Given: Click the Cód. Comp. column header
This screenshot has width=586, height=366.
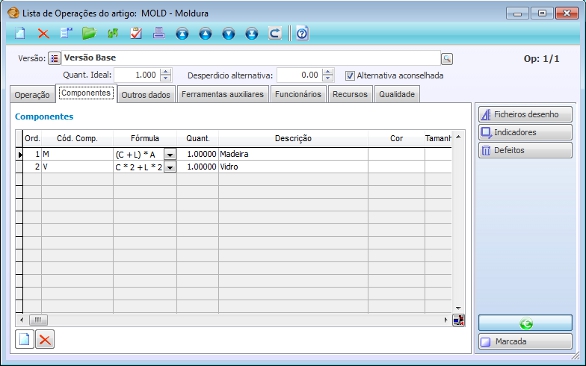Looking at the screenshot, I should pos(77,138).
